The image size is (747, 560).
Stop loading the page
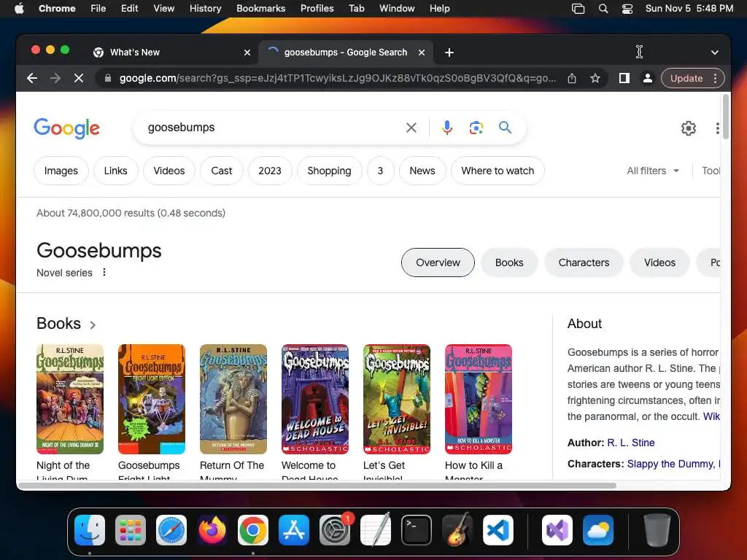pos(79,78)
